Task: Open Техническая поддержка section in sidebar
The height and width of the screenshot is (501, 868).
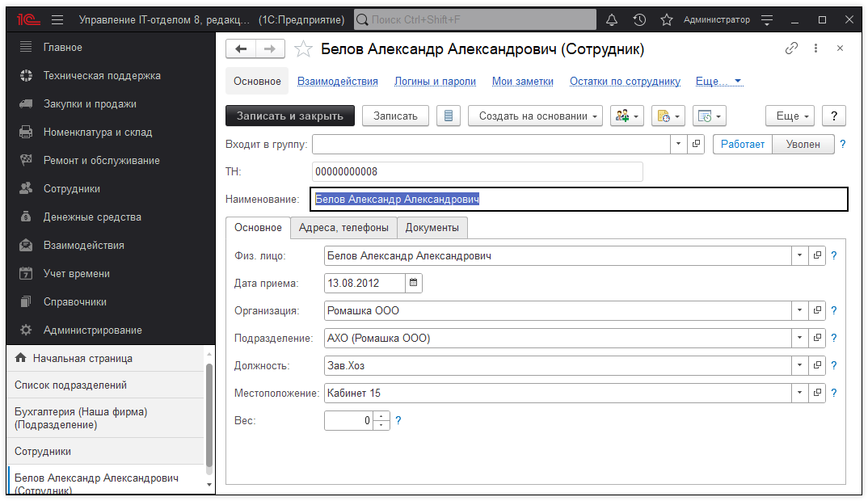Action: pyautogui.click(x=102, y=76)
